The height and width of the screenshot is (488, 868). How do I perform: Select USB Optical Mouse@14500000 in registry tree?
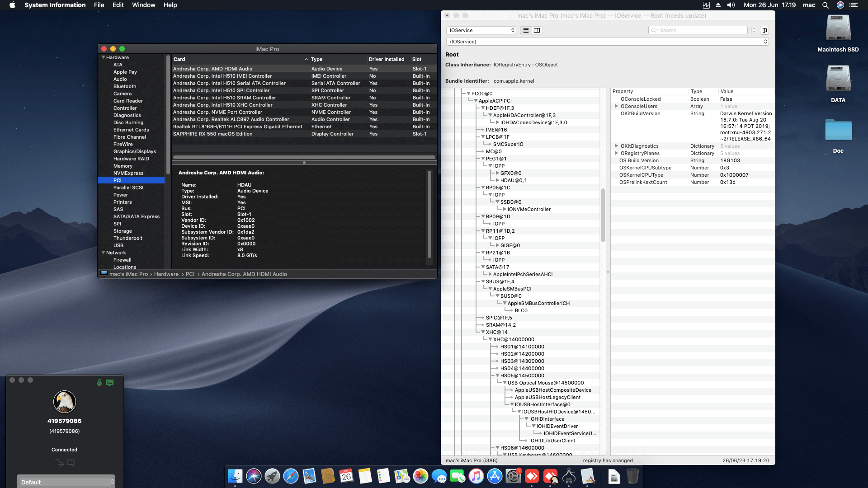pos(545,383)
